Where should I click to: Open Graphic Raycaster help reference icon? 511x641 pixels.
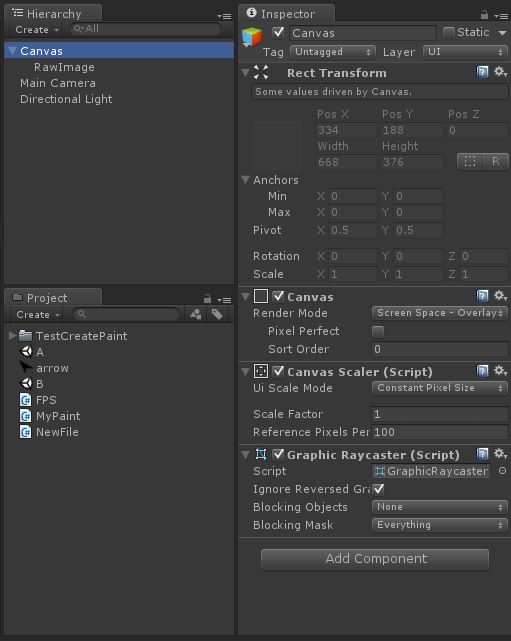482,454
